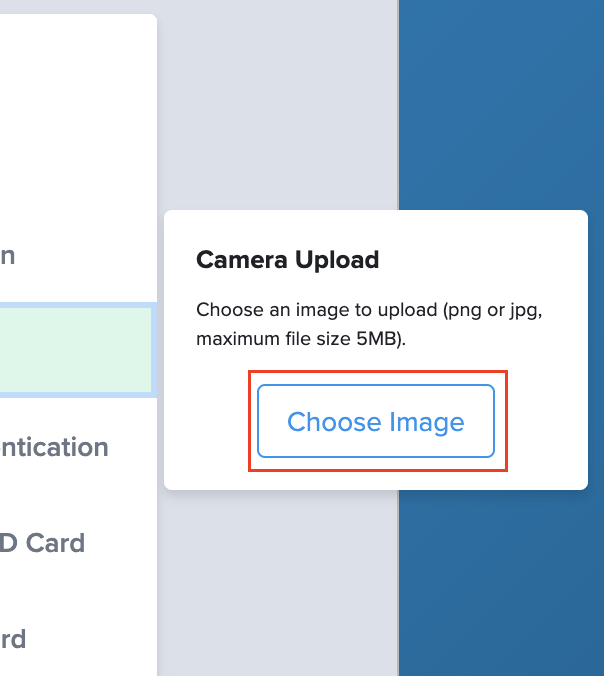Click the "maximum file size 5MB" text line
604x676 pixels.
[301, 339]
